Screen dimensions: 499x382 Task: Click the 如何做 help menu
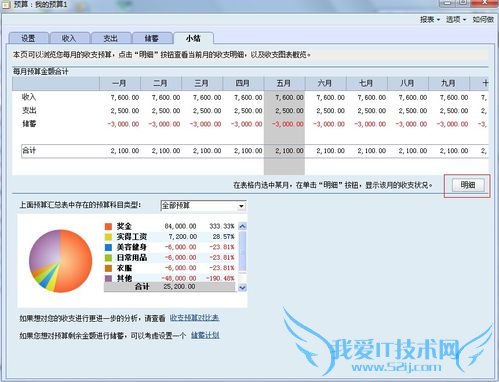tap(483, 20)
